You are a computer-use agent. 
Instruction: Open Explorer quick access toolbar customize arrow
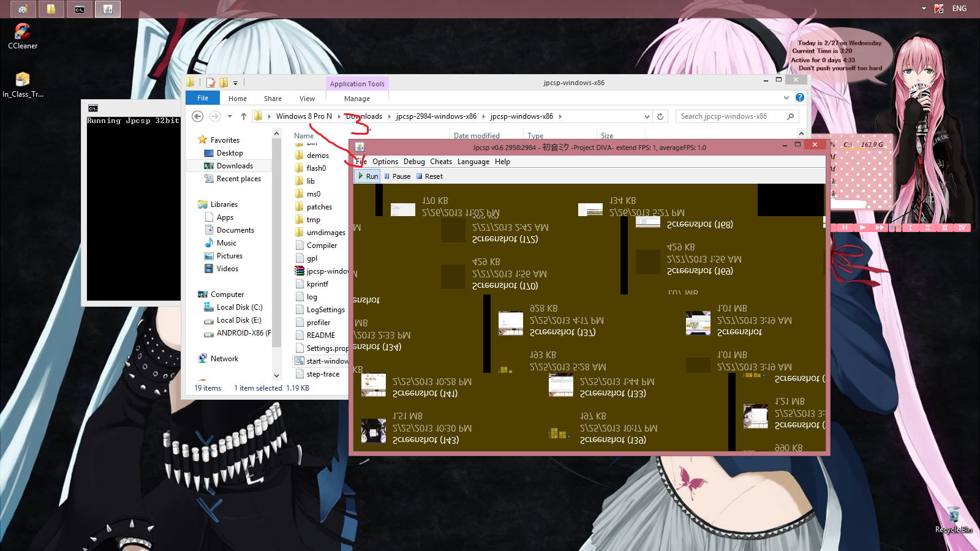click(x=235, y=83)
